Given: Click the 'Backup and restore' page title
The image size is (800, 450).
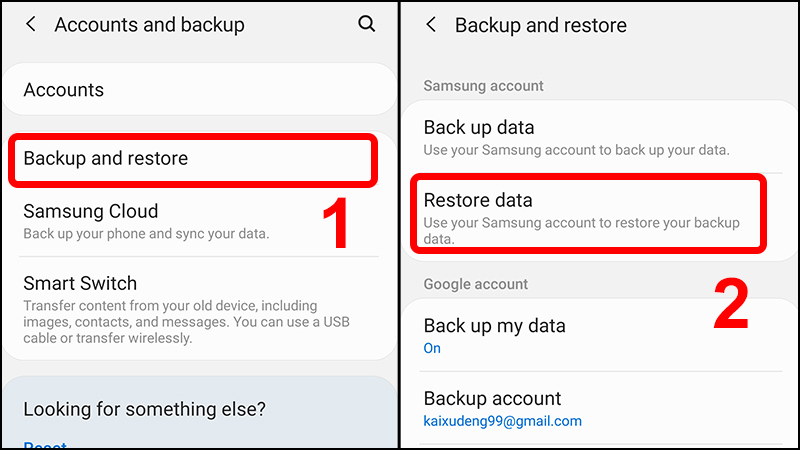Looking at the screenshot, I should tap(541, 24).
